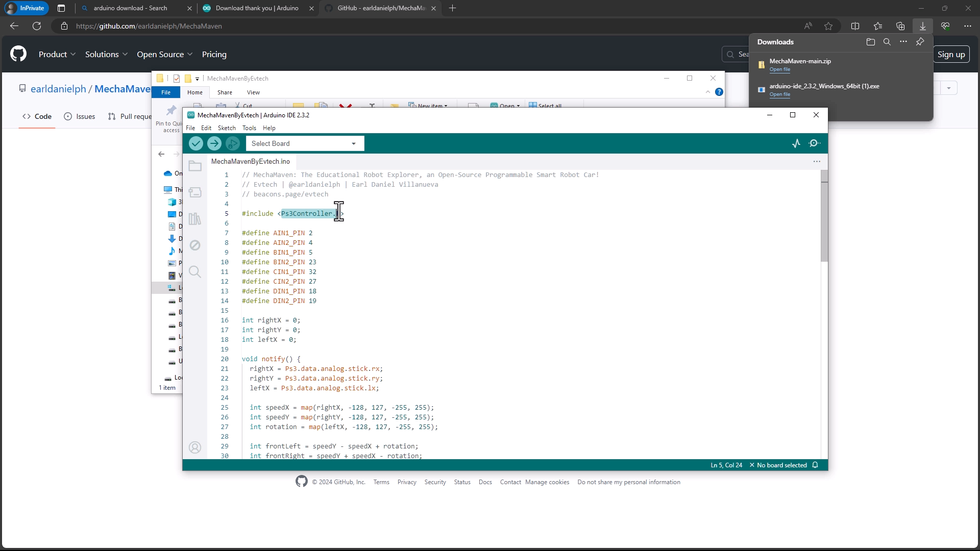Open more options in the Downloads panel
Viewport: 980px width, 551px height.
coord(903,42)
